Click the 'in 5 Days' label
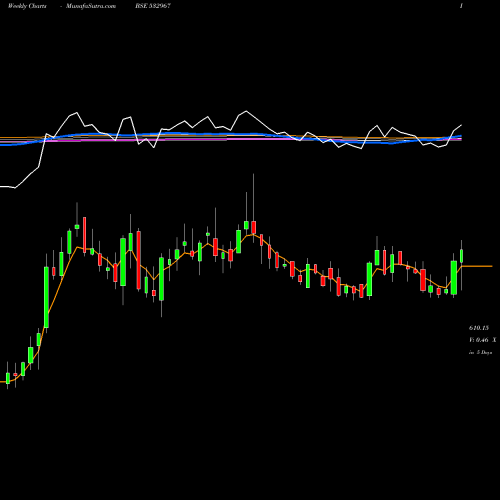 pyautogui.click(x=480, y=352)
